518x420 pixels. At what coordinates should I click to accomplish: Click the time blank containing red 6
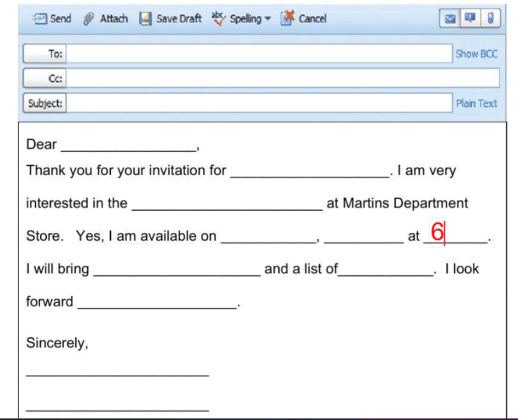(x=456, y=235)
